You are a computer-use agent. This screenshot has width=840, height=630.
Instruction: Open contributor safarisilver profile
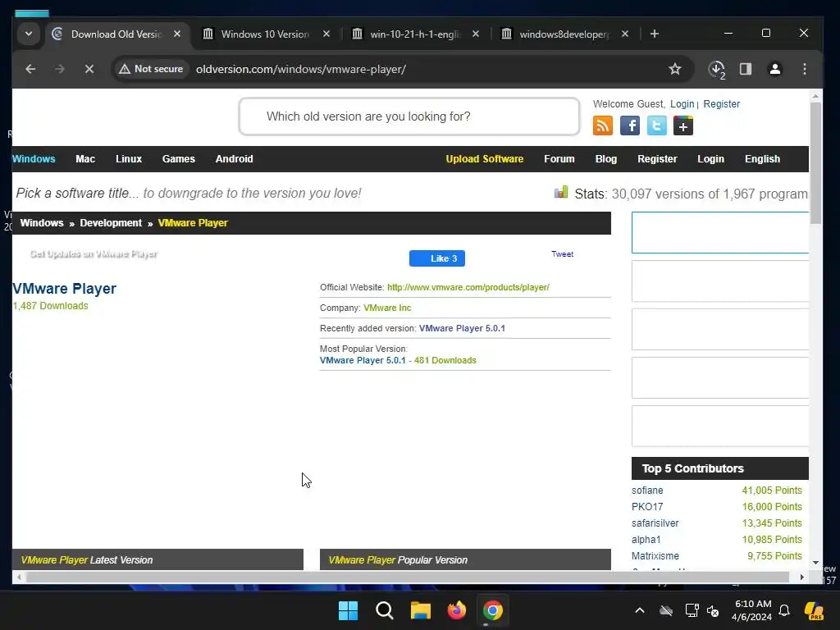655,523
